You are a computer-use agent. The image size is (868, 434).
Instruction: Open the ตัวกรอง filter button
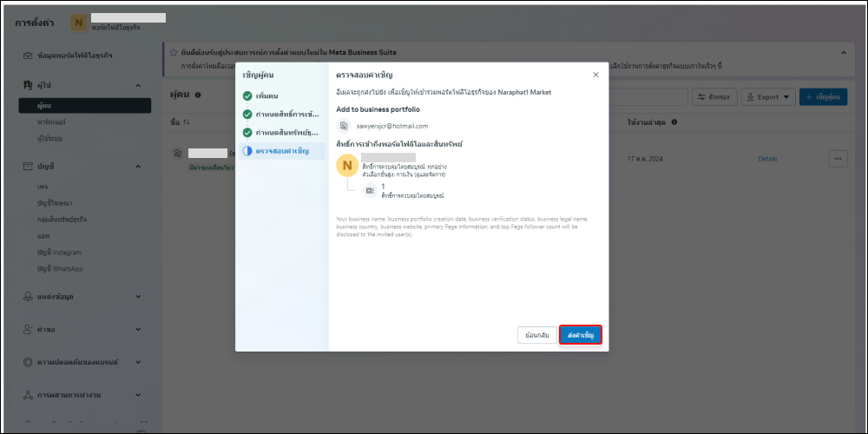pos(714,97)
